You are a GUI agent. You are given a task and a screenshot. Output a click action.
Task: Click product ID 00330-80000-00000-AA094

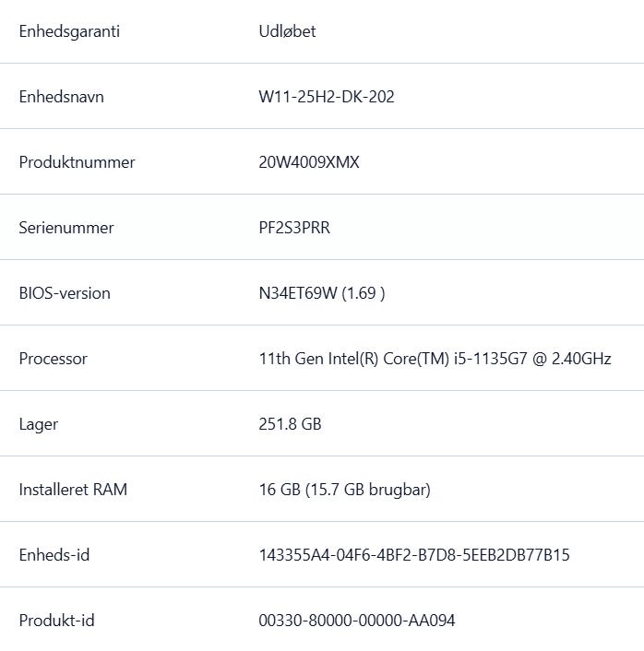[357, 621]
